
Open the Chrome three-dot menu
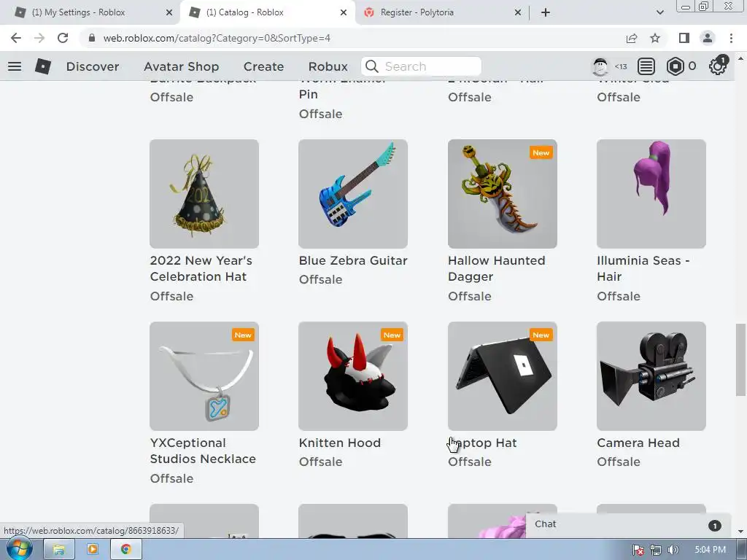coord(731,38)
